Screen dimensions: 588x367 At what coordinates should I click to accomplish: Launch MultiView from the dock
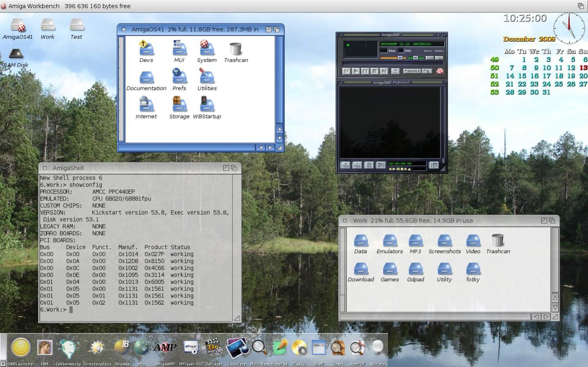259,347
